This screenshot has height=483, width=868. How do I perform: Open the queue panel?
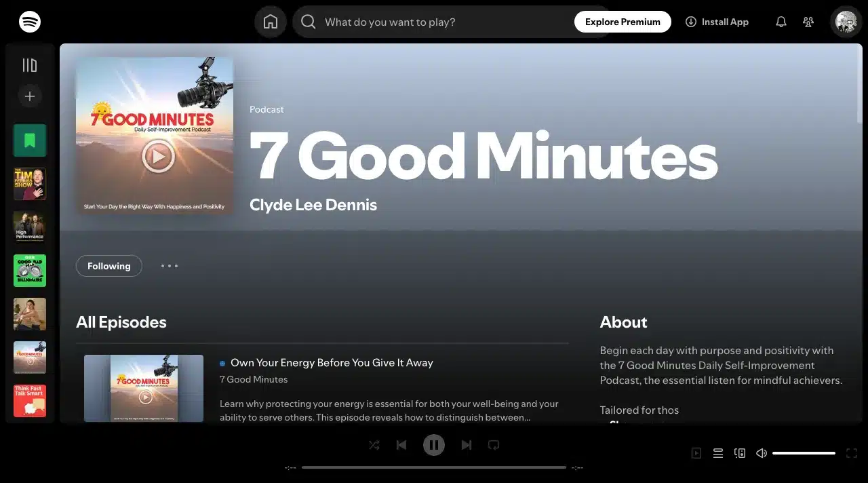pos(718,452)
